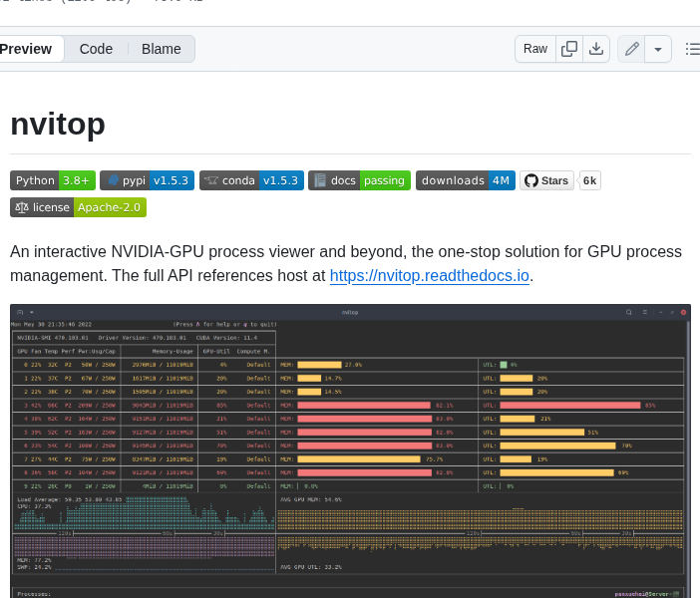Open downloads 4M badge
The image size is (700, 598).
coord(466,180)
